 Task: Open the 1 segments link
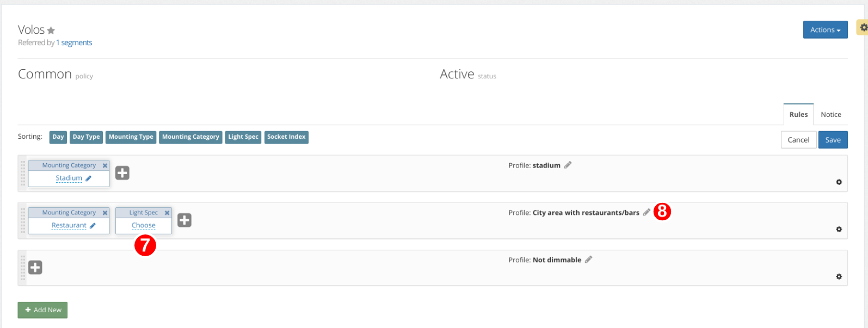[74, 43]
